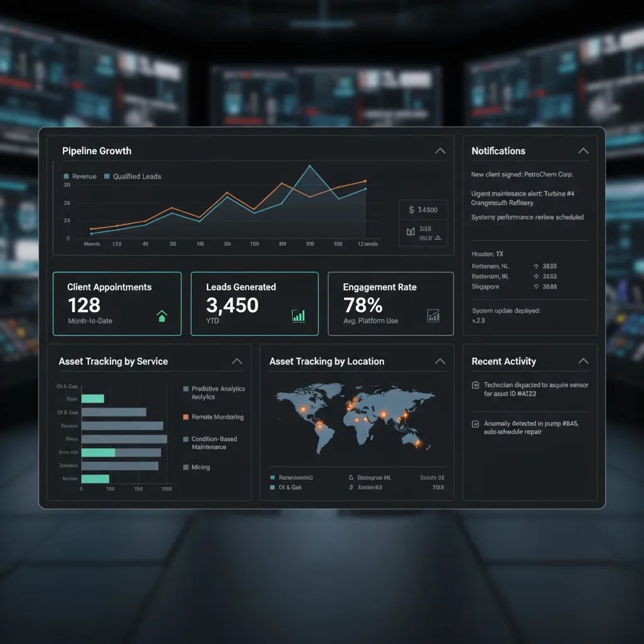
Task: Collapse Asset Tracking by Service panel
Action: [x=237, y=361]
